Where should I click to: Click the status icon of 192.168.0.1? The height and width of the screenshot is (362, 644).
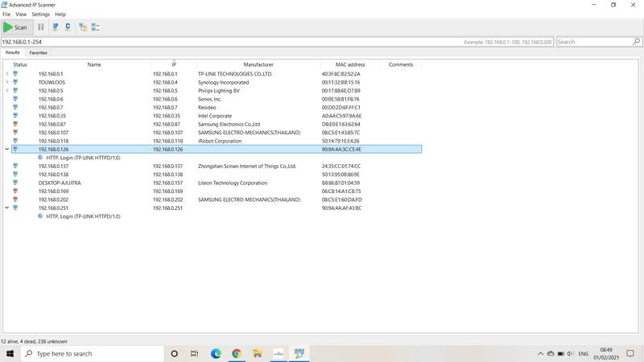click(x=15, y=74)
